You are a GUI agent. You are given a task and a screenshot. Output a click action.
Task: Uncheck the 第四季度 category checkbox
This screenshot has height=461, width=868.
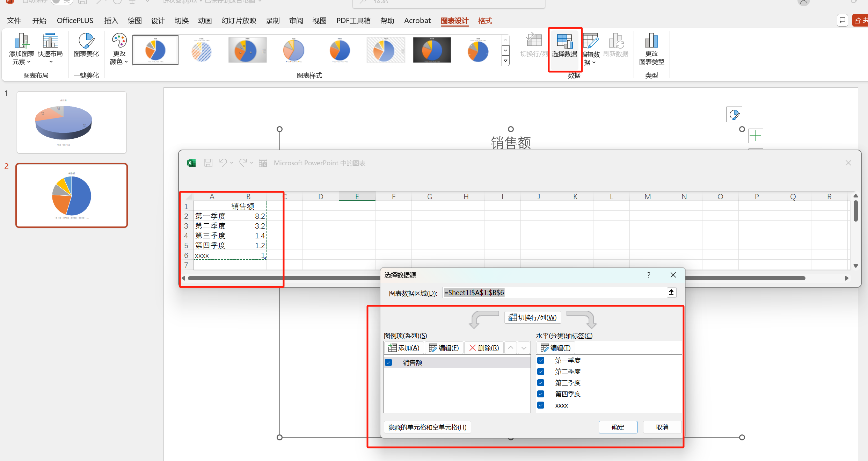point(541,394)
